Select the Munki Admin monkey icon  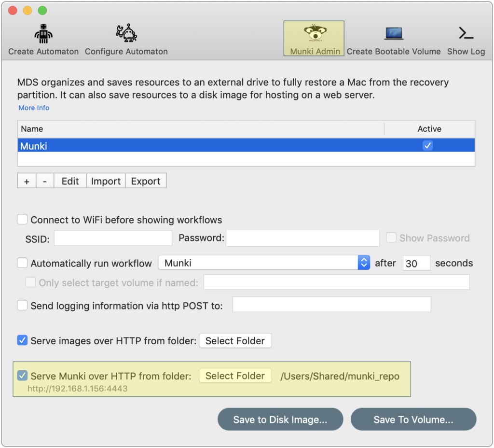(x=315, y=33)
